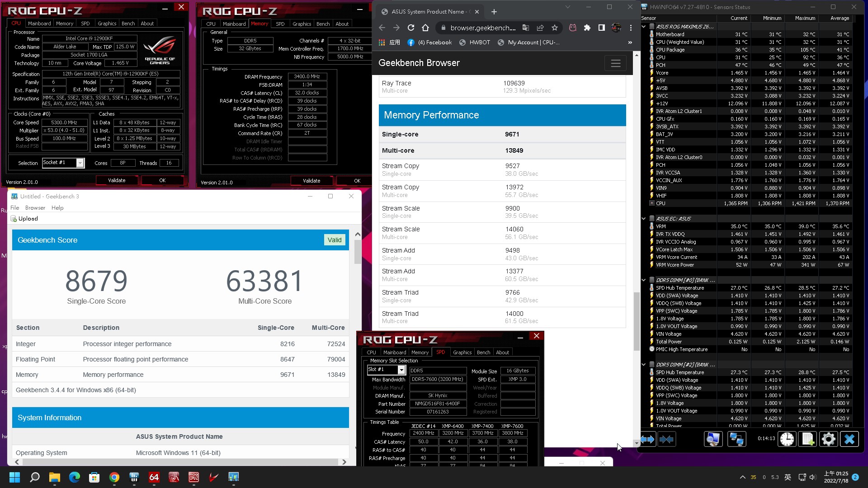This screenshot has height=488, width=868.
Task: Open new Chrome tab with plus
Action: tap(494, 12)
